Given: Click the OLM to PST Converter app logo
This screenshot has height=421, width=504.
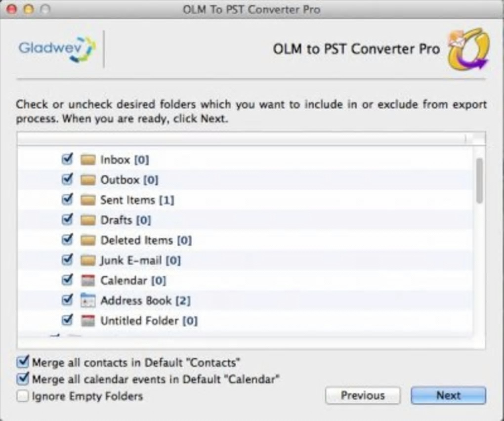Looking at the screenshot, I should (468, 49).
